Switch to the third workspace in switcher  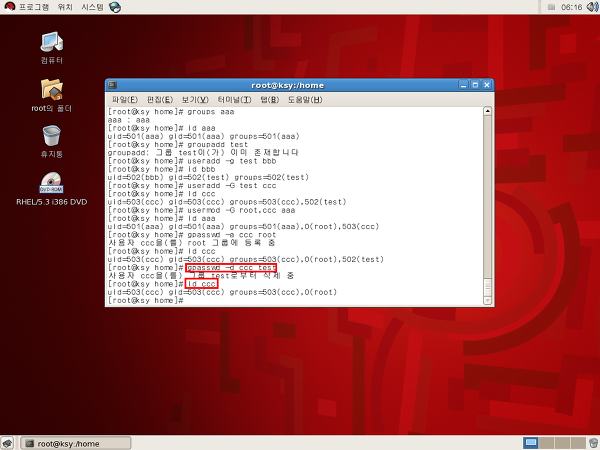click(562, 443)
